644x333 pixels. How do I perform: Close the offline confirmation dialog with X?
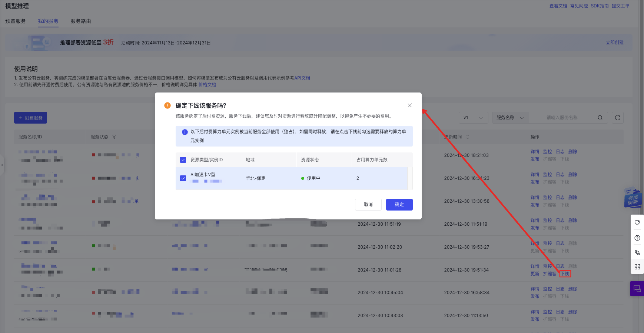(x=410, y=105)
